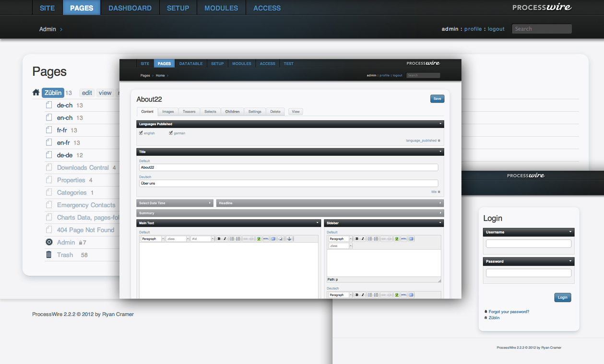This screenshot has width=604, height=364.
Task: Click the Save button
Action: tap(438, 99)
